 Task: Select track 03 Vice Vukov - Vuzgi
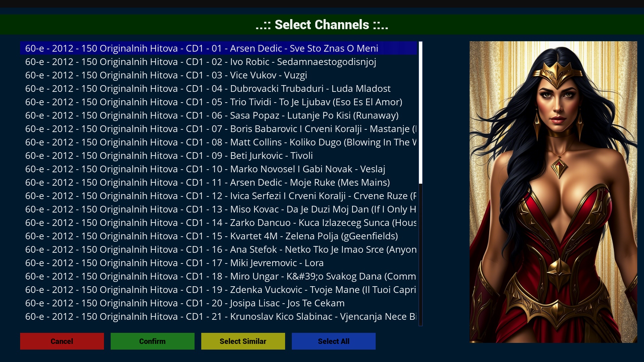pos(218,75)
